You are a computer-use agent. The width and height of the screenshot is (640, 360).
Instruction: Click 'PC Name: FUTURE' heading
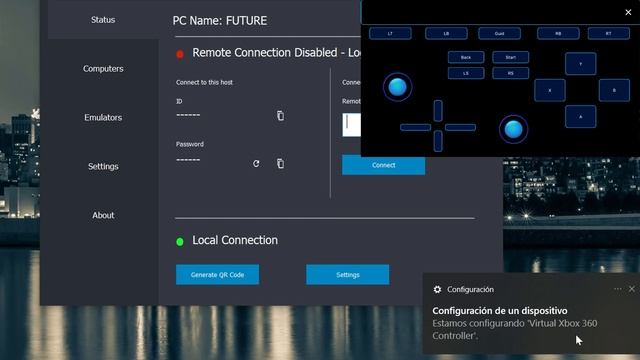click(x=220, y=20)
